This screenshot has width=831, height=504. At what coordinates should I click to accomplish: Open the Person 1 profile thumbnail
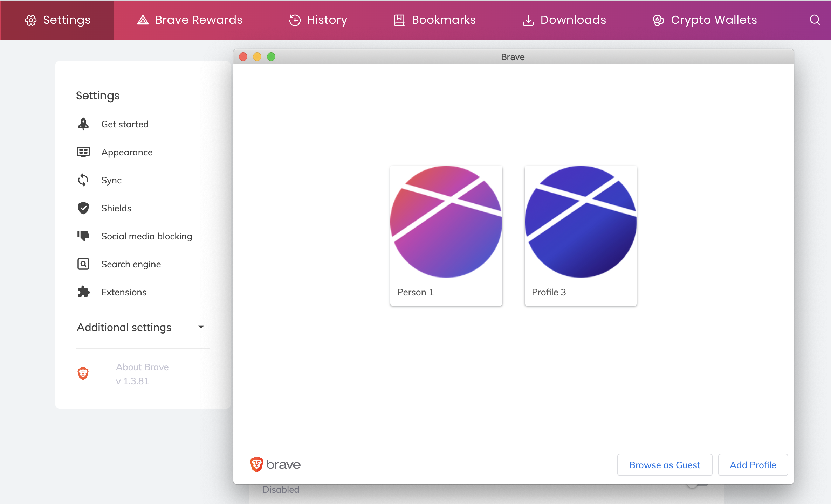point(446,235)
